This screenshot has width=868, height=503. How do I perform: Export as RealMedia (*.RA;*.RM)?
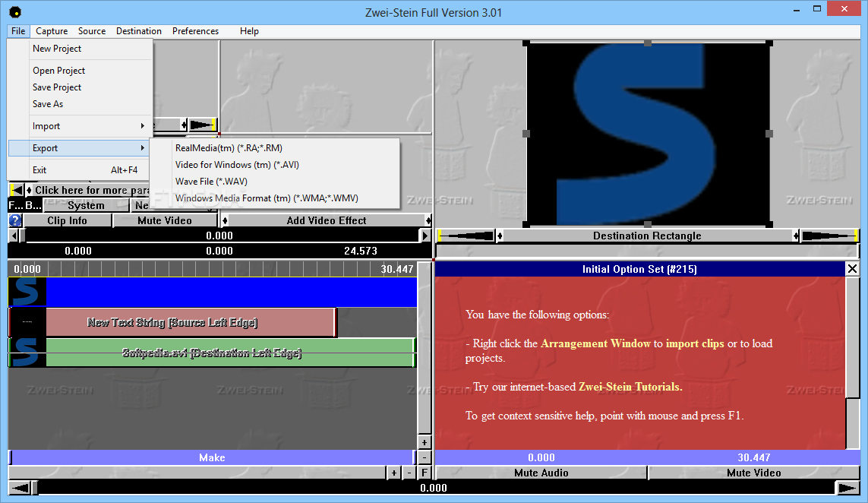point(275,148)
